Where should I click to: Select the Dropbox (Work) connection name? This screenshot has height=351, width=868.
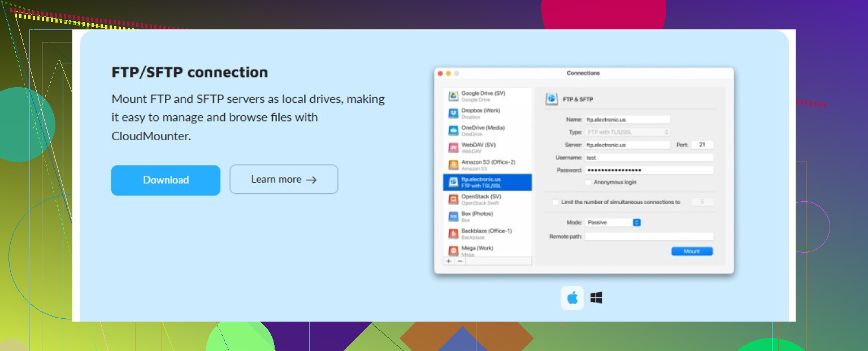tap(481, 111)
